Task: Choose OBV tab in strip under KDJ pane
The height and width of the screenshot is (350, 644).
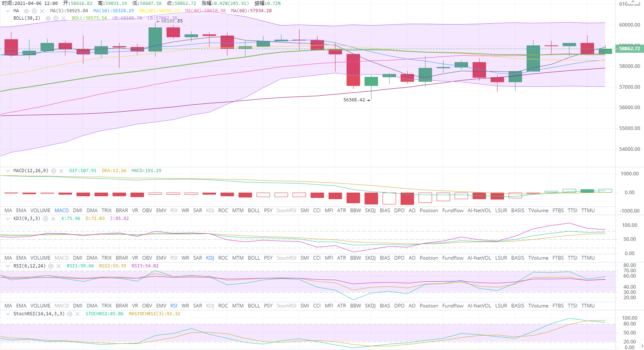Action: click(x=147, y=258)
